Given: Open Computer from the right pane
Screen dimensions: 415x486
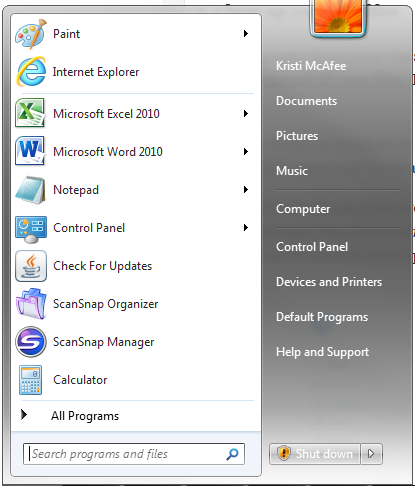Looking at the screenshot, I should pos(303,209).
